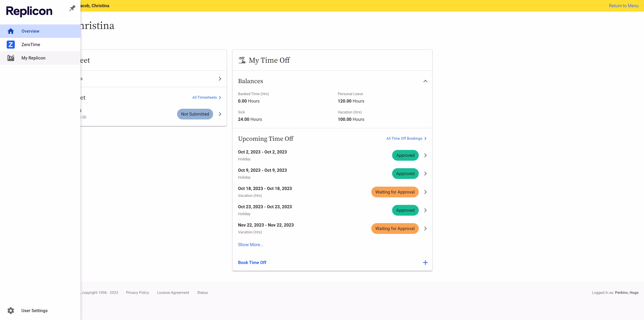Expand Nov 22 Vacation booking arrow

(x=425, y=229)
